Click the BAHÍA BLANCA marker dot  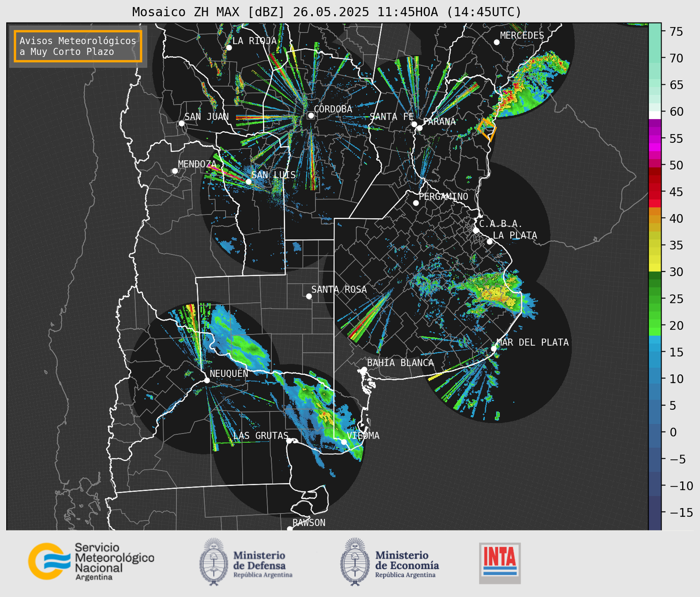[364, 369]
